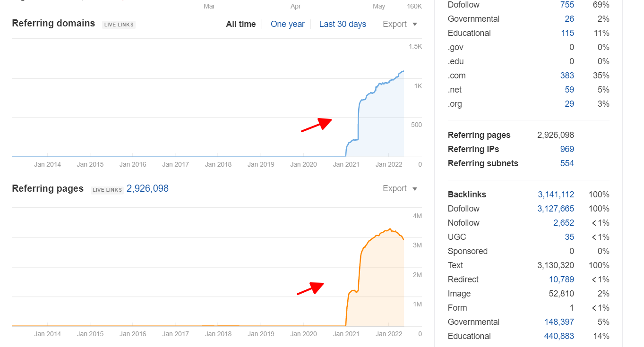This screenshot has height=347, width=644.
Task: Click the .gov row label
Action: tap(455, 47)
